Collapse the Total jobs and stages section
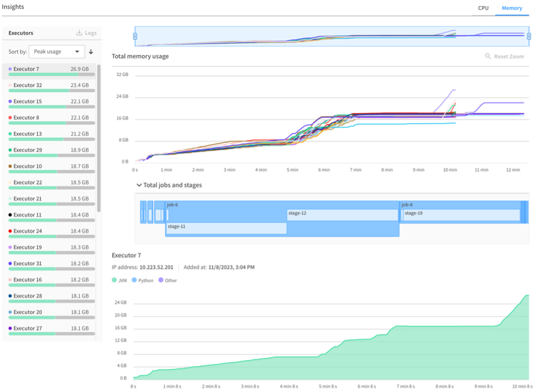Viewport: 536px width, 392px height. pos(139,184)
